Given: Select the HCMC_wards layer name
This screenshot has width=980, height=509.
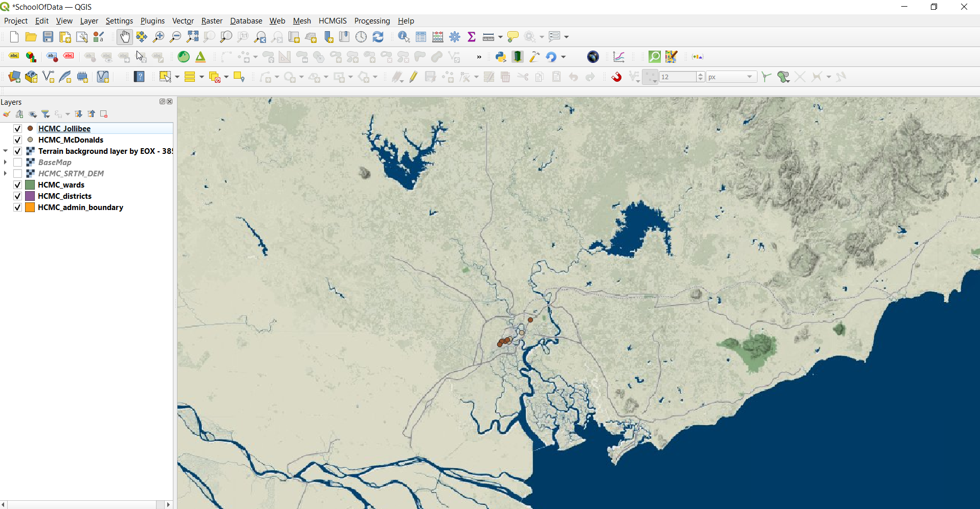Looking at the screenshot, I should tap(61, 185).
